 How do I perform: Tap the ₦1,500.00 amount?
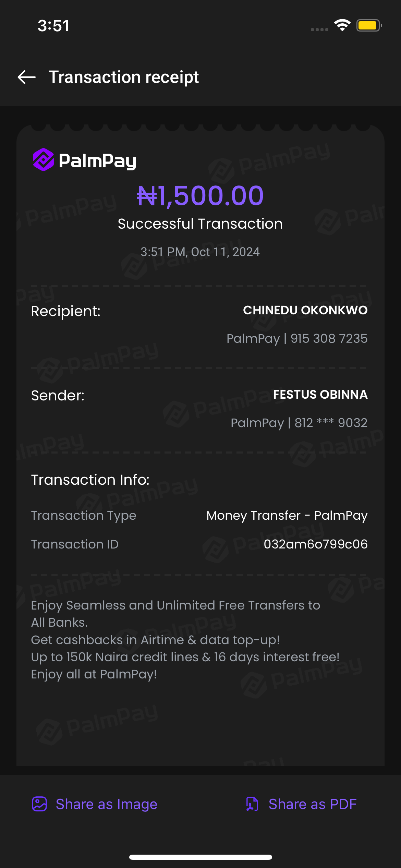(x=200, y=196)
